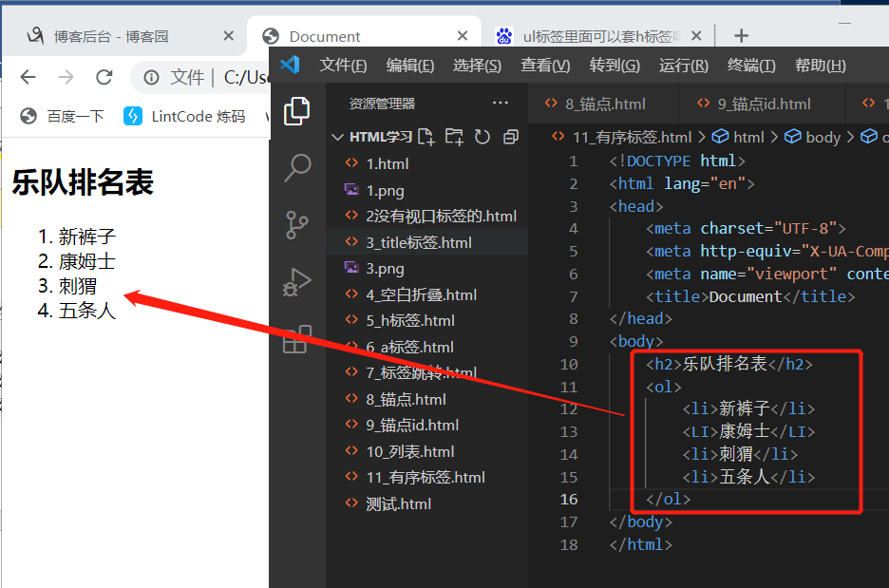The height and width of the screenshot is (588, 889).
Task: Open the Source Control view icon
Action: click(296, 225)
